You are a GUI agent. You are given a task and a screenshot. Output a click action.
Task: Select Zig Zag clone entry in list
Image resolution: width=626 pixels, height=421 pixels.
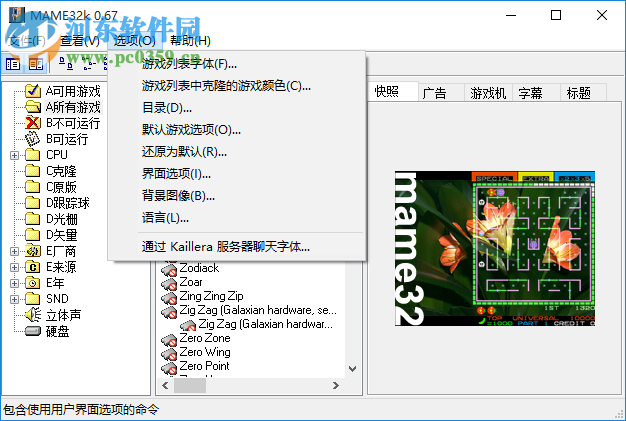(265, 324)
